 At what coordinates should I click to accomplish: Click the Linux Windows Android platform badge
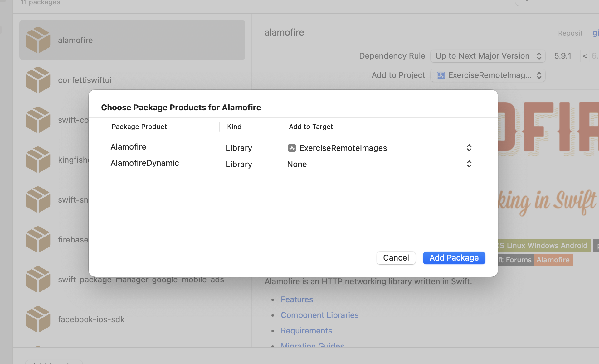click(x=544, y=246)
